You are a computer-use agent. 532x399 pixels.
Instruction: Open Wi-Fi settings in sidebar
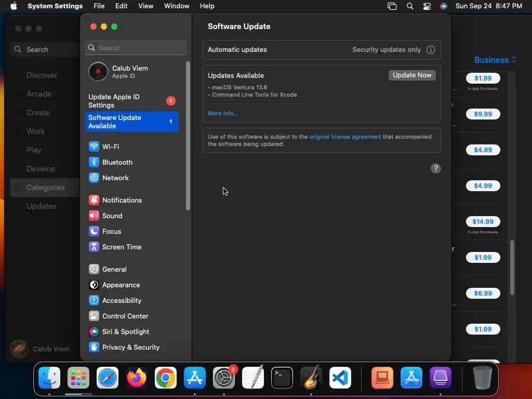pyautogui.click(x=104, y=147)
